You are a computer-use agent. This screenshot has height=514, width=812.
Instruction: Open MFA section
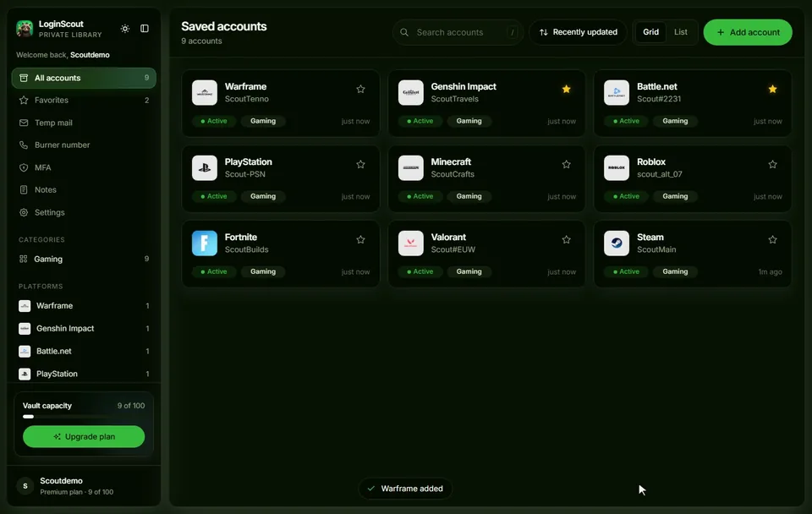pos(84,167)
